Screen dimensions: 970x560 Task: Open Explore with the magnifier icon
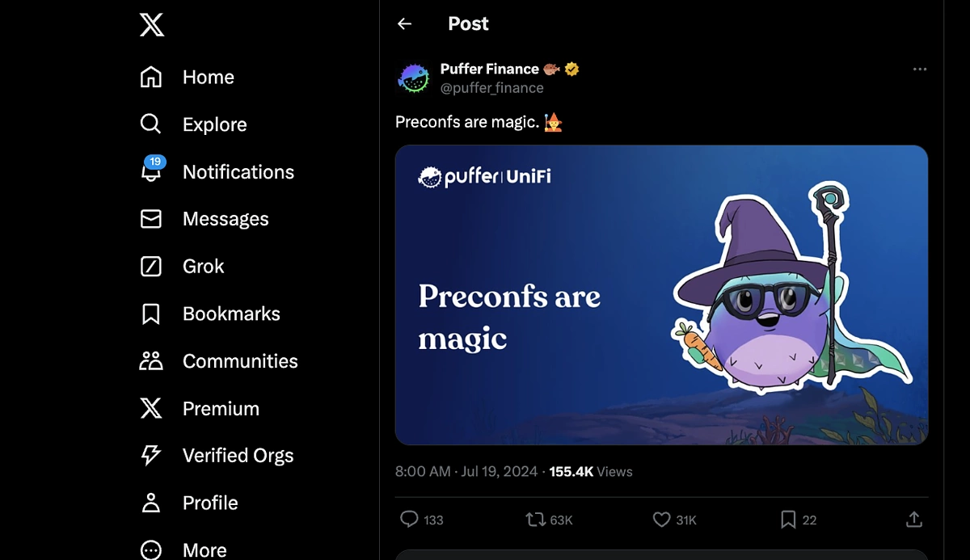pos(194,124)
